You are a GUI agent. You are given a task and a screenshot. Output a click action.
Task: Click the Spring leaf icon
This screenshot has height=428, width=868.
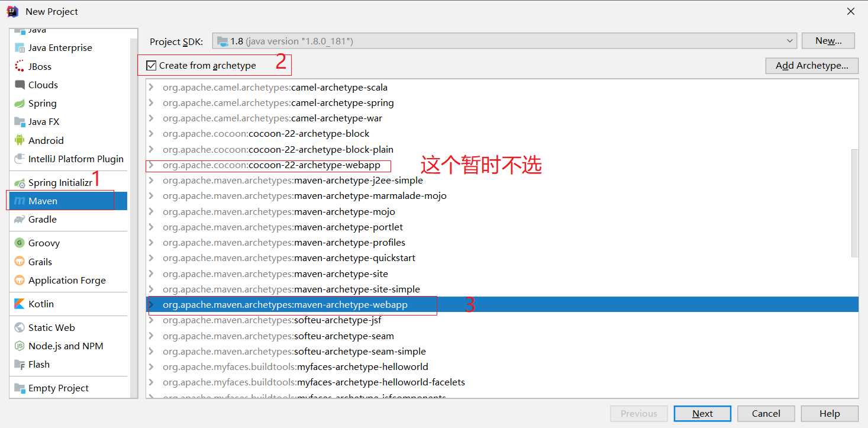[x=20, y=103]
